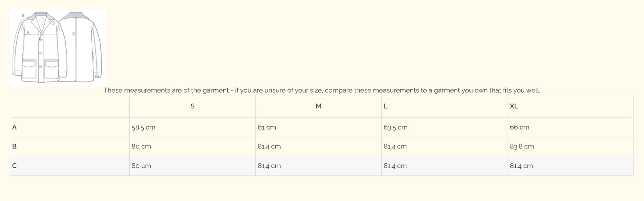Click measurement C value for size XL

[521, 166]
